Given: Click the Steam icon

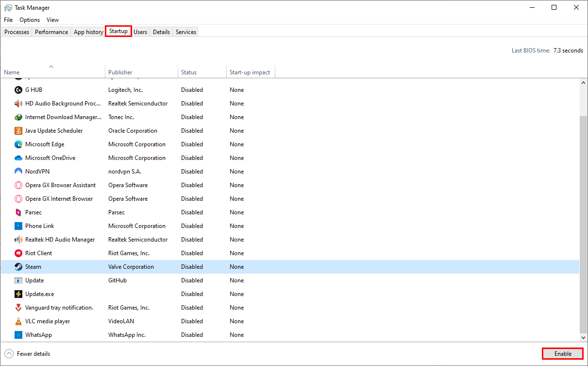Looking at the screenshot, I should 18,267.
